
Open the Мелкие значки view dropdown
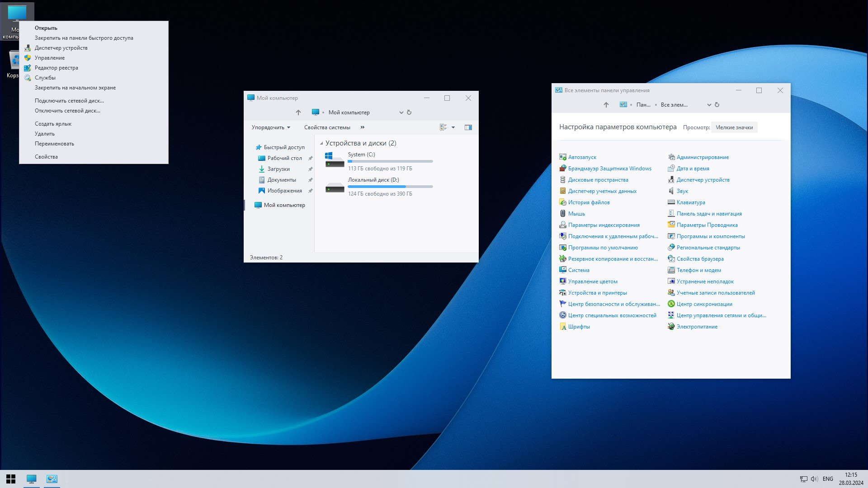tap(734, 127)
